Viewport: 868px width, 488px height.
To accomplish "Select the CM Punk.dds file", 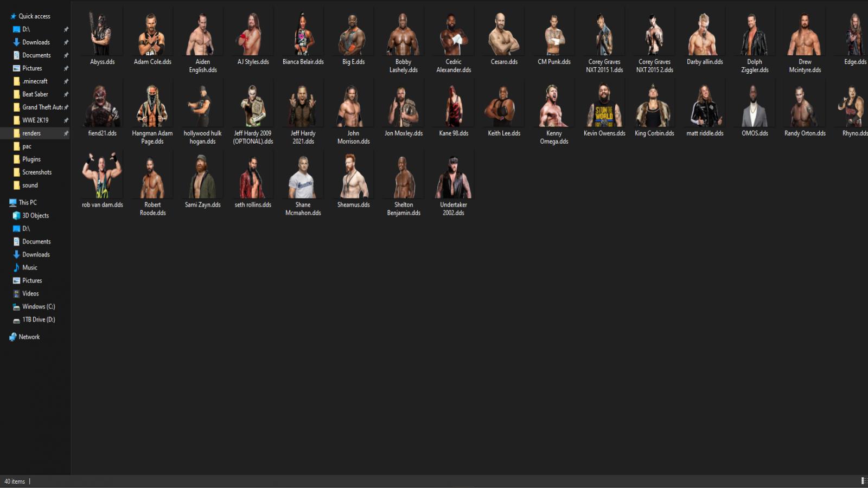I will click(554, 38).
